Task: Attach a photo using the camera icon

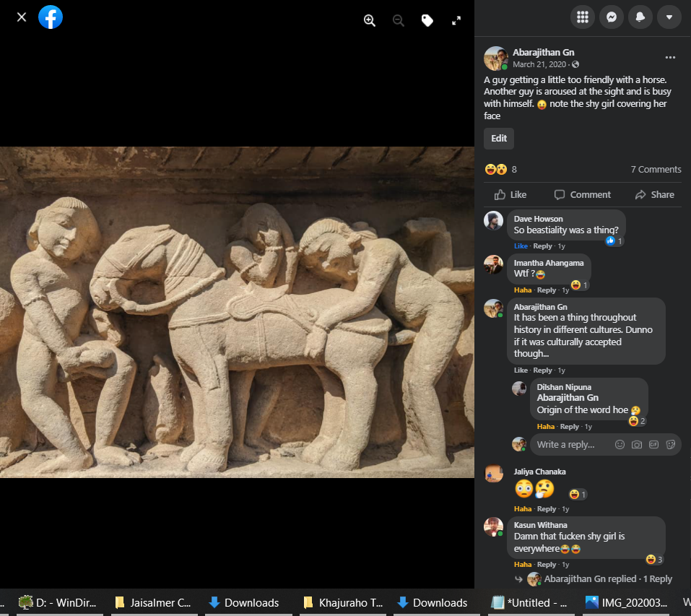Action: click(x=637, y=445)
